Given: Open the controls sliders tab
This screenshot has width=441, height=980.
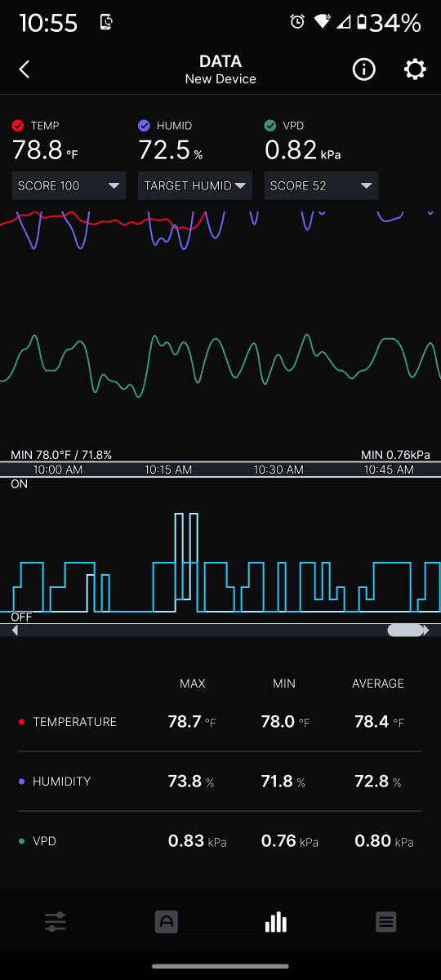Looking at the screenshot, I should pyautogui.click(x=56, y=923).
